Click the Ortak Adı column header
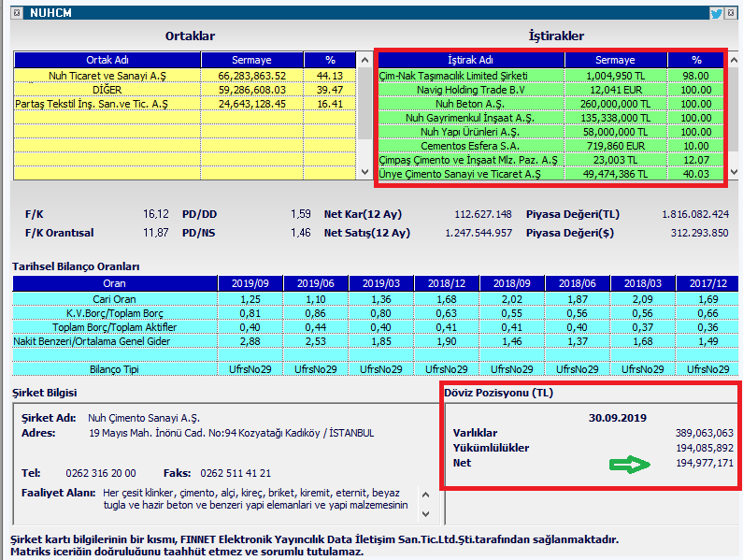The width and height of the screenshot is (743, 560). tap(107, 60)
